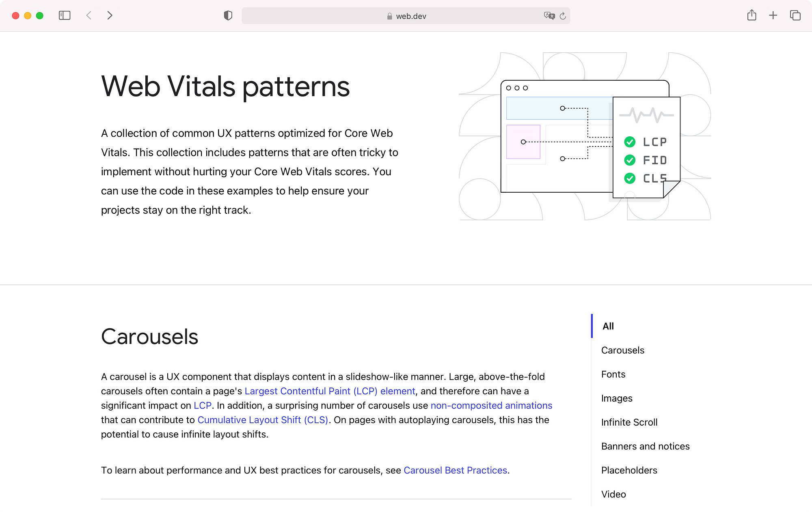The width and height of the screenshot is (812, 512).
Task: Open Largest Contentful Paint (LCP) element link
Action: (x=330, y=391)
